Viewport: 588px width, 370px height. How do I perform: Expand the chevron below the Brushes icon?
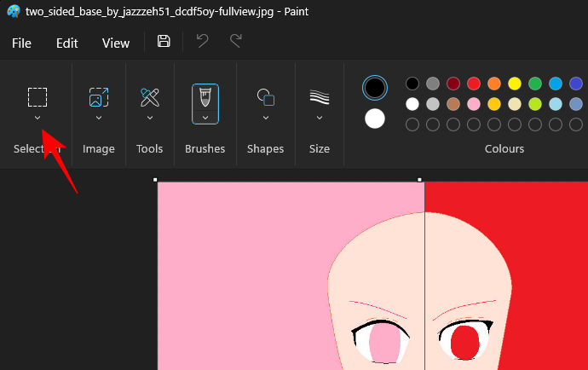pos(205,118)
